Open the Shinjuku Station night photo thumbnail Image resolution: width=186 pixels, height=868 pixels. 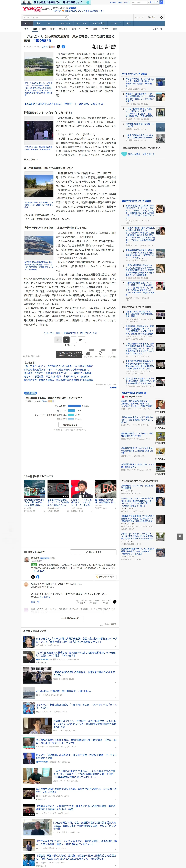click(x=39, y=130)
